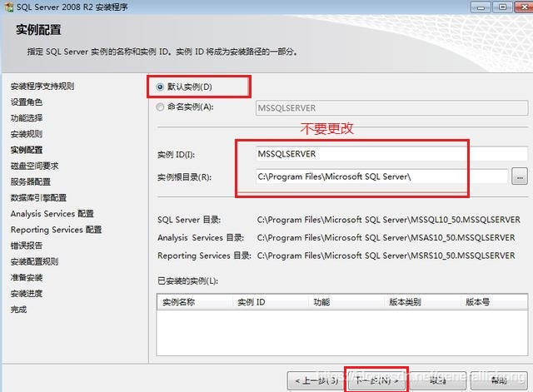Click the 实例根目录 path field

point(381,176)
